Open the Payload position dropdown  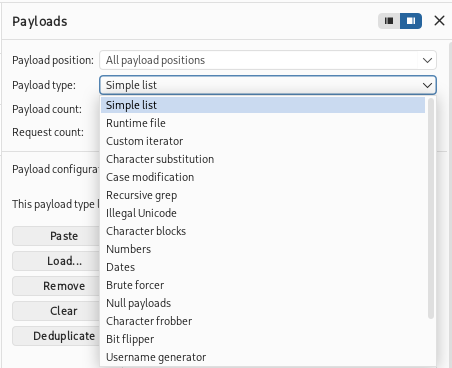268,60
